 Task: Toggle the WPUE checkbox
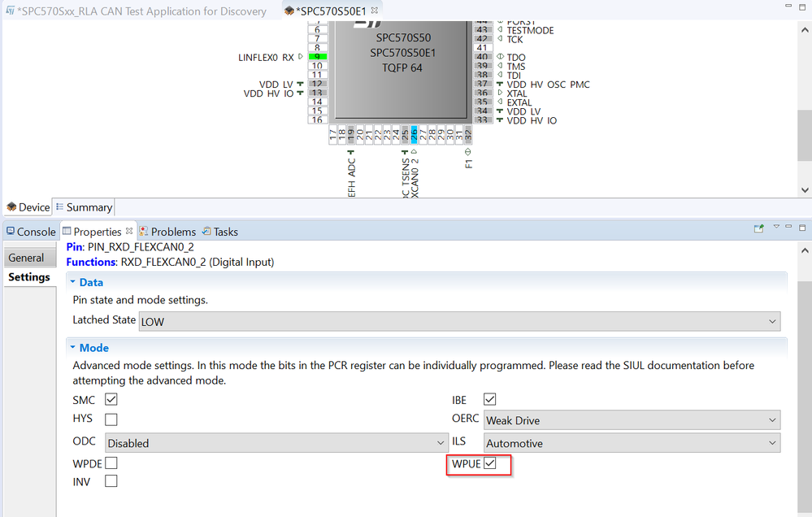tap(490, 463)
